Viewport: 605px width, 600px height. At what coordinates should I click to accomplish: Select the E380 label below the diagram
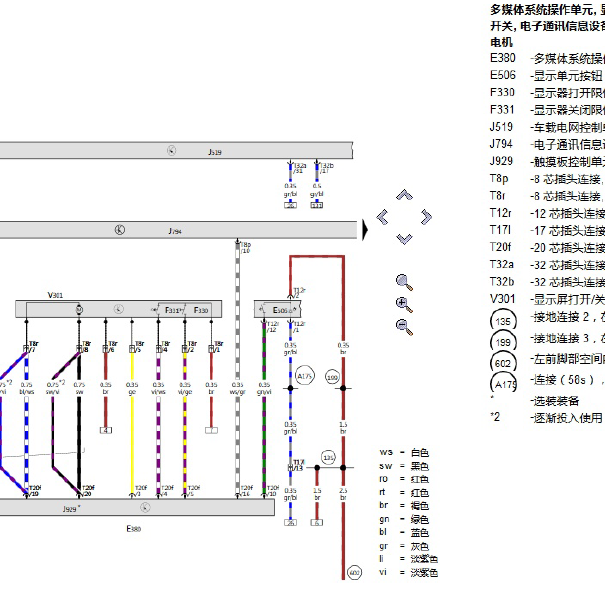134,529
